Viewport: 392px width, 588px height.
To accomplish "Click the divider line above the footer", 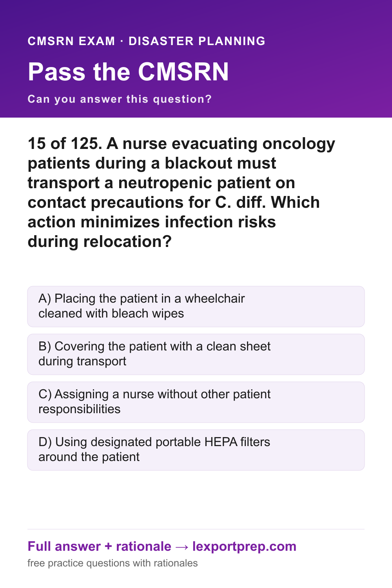I will [x=196, y=529].
